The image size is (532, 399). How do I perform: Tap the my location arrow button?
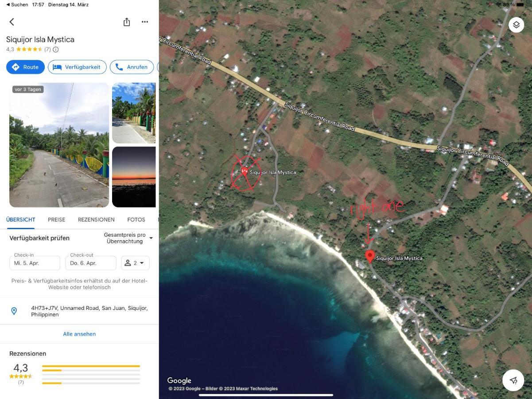click(513, 380)
